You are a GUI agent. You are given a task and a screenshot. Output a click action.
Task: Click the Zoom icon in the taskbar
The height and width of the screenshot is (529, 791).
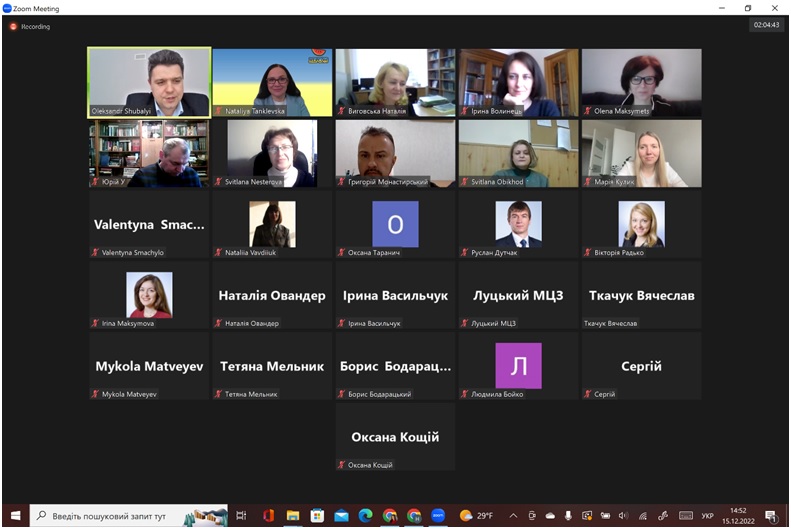(438, 516)
